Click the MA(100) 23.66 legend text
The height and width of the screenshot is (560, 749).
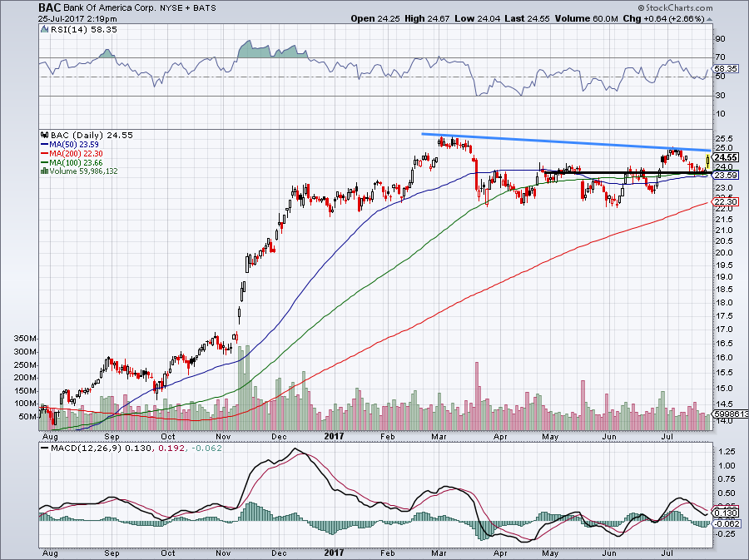(76, 162)
